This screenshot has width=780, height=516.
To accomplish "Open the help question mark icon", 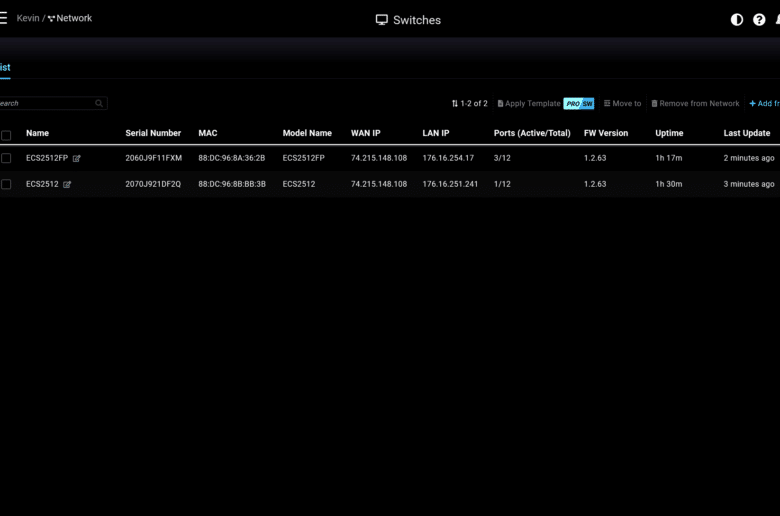I will 759,20.
